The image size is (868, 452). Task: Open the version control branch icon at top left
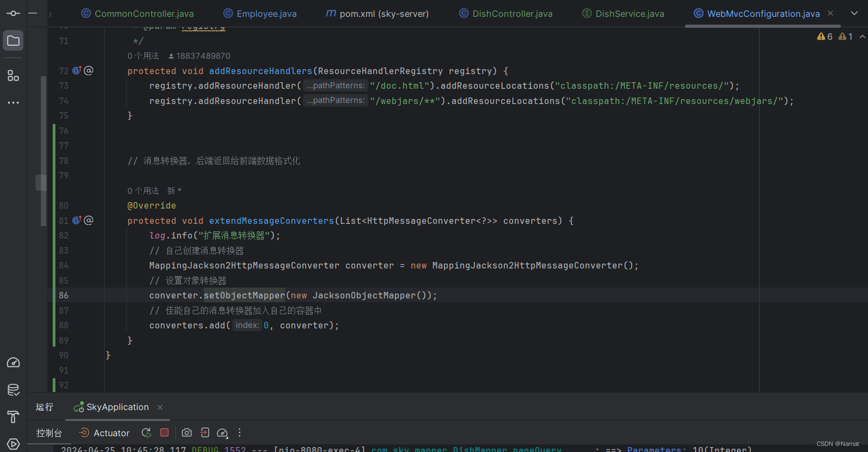pyautogui.click(x=13, y=13)
